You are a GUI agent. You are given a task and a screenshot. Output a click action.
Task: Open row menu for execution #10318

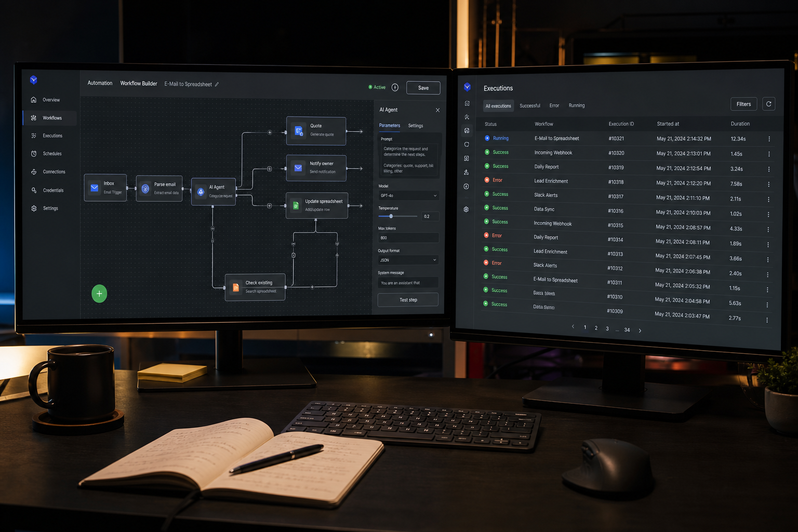pos(769,184)
